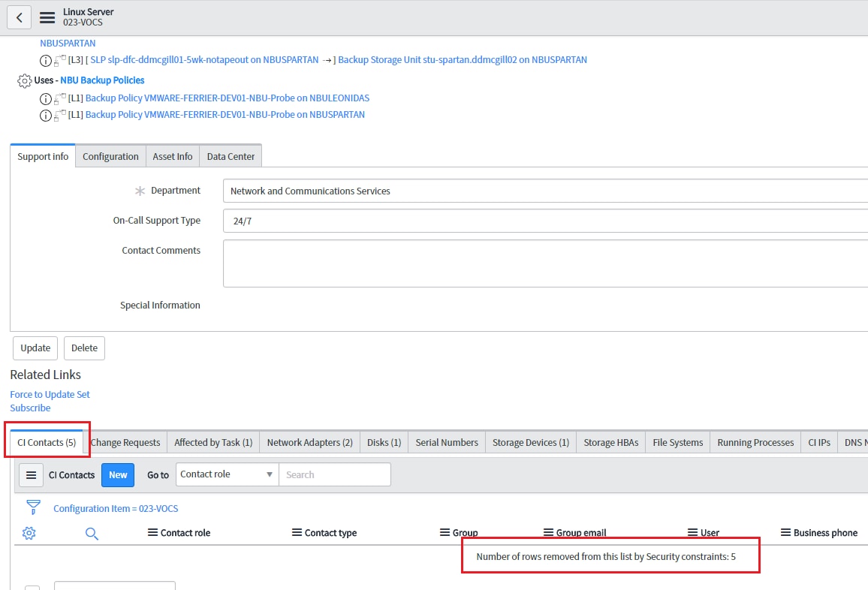The height and width of the screenshot is (590, 868).
Task: Open Contact role column options menu
Action: tap(152, 532)
